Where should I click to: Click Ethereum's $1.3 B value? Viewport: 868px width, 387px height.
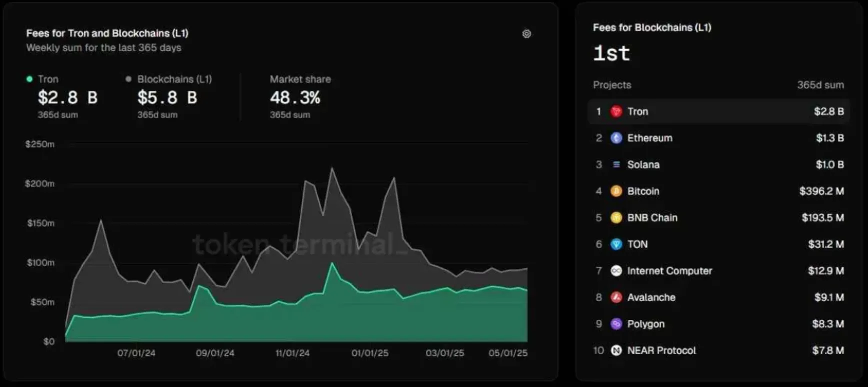(830, 138)
